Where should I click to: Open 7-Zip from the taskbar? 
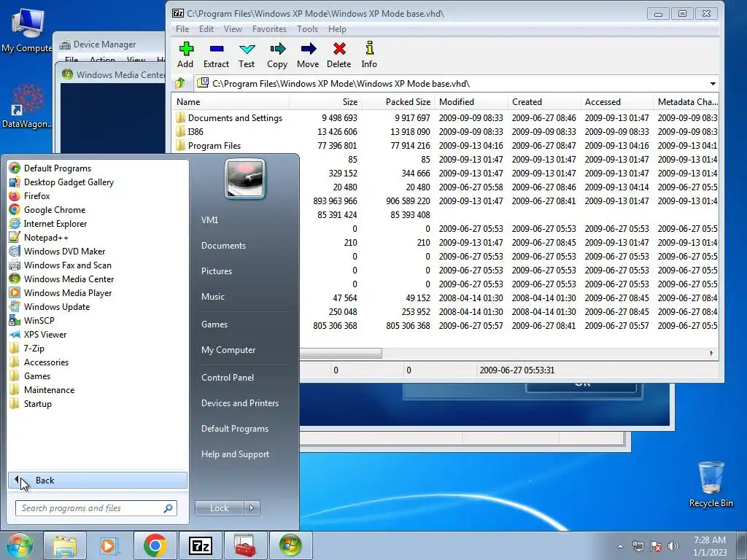(x=200, y=545)
